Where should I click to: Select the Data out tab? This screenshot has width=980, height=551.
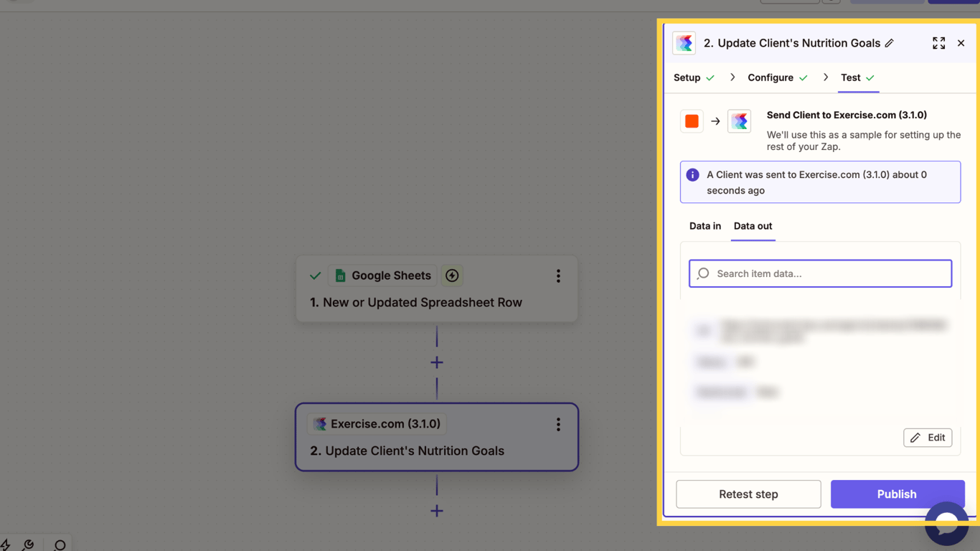click(x=753, y=226)
